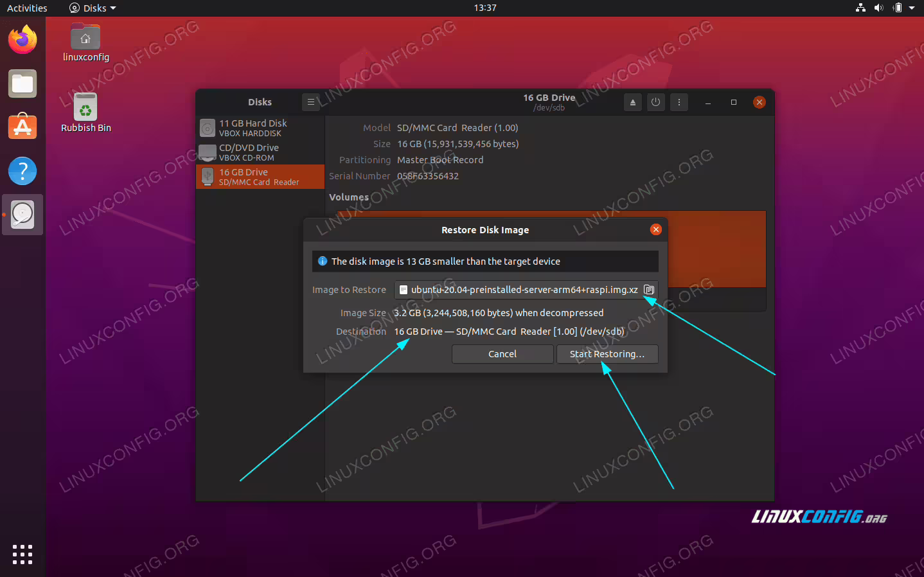Select CD/DVD Drive in sidebar
This screenshot has height=577, width=924.
click(x=260, y=152)
